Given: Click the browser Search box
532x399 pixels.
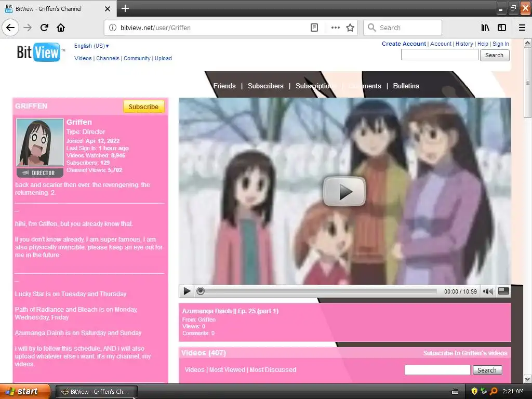Looking at the screenshot, I should (403, 28).
